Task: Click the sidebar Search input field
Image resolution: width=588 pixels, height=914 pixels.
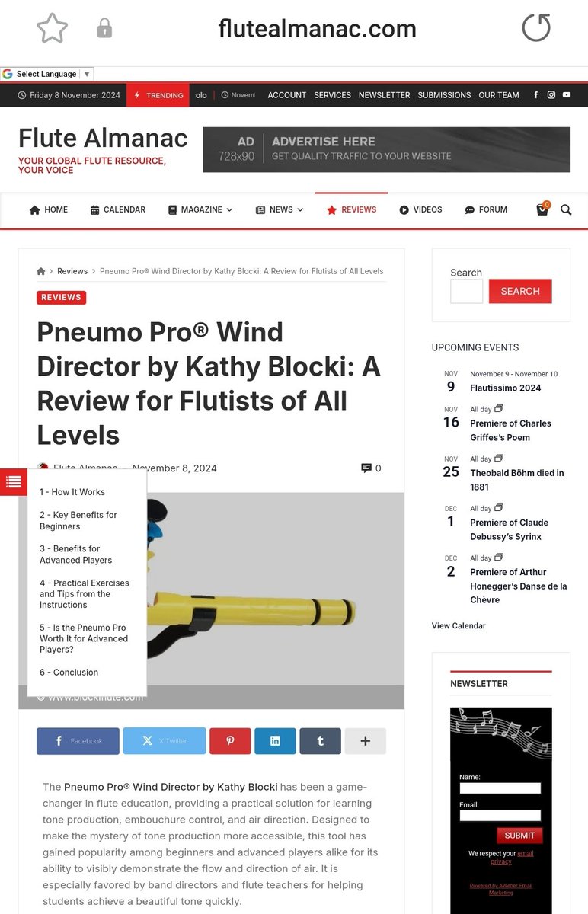Action: point(466,291)
